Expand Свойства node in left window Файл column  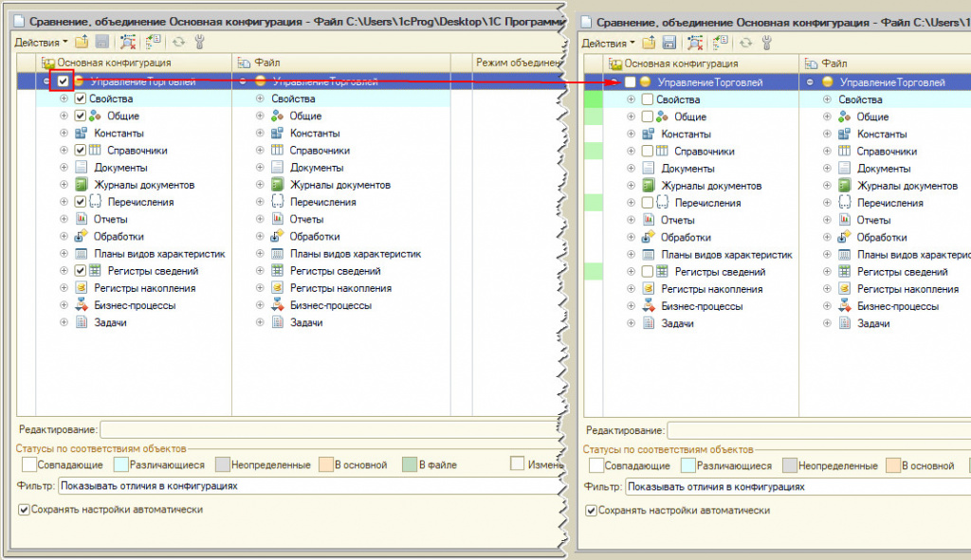point(260,99)
